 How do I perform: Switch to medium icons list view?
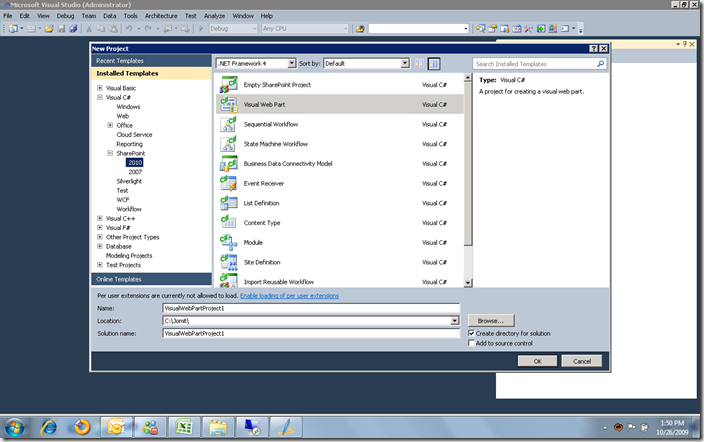(434, 63)
